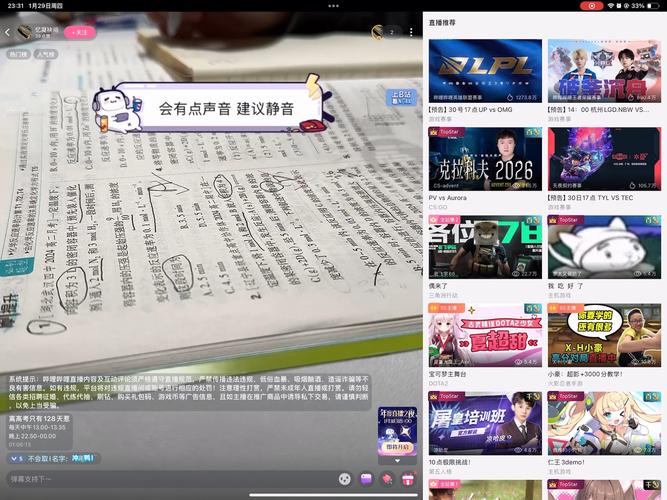
Task: Tap the TopStar badge on white cat card
Action: coord(565,220)
